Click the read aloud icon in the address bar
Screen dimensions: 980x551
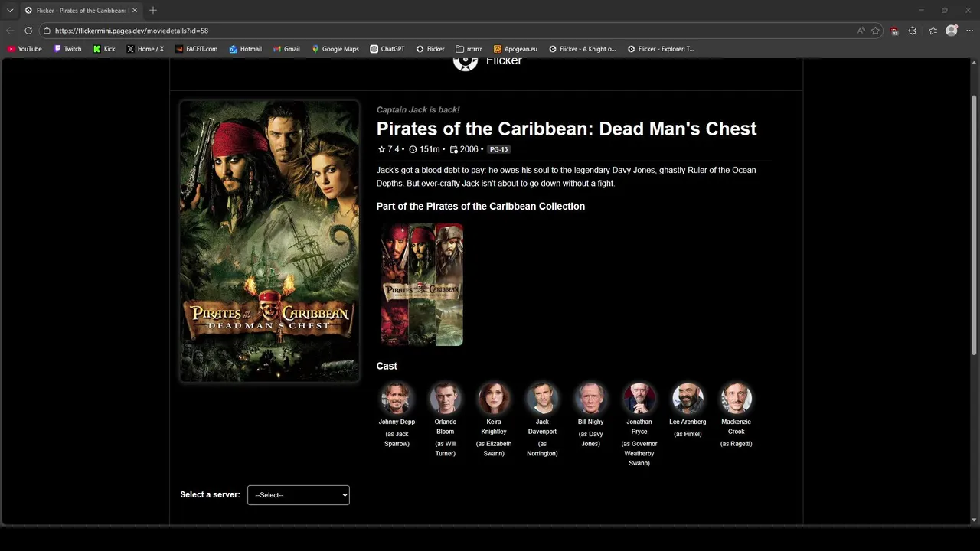(861, 31)
